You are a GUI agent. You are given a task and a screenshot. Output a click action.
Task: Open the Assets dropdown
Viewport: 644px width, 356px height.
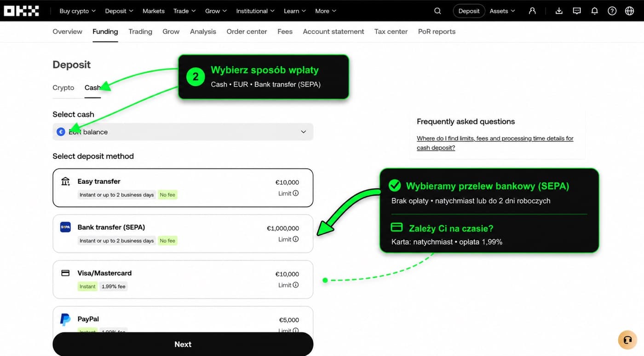click(502, 11)
